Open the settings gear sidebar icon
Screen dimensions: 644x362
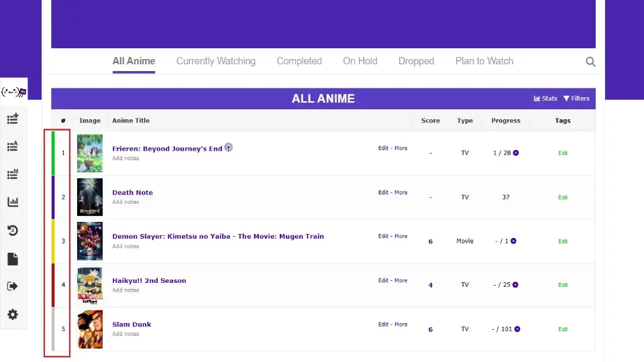13,314
